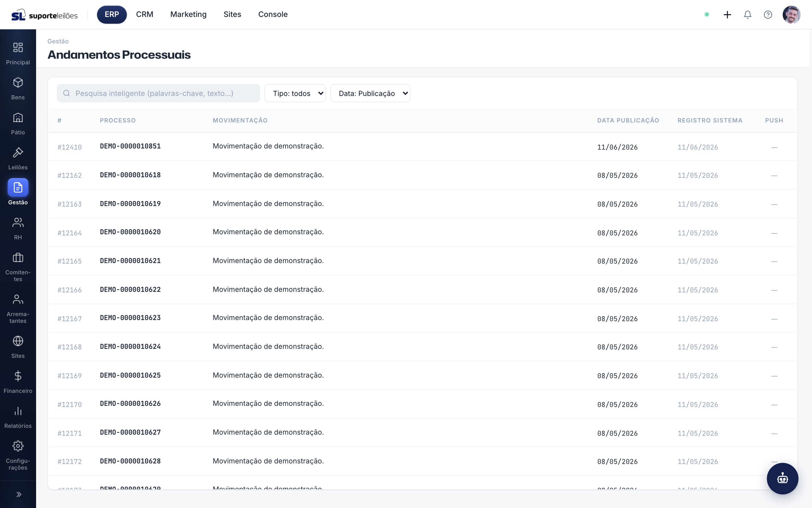The width and height of the screenshot is (812, 508).
Task: Click publication date in row #12169
Action: tap(617, 376)
